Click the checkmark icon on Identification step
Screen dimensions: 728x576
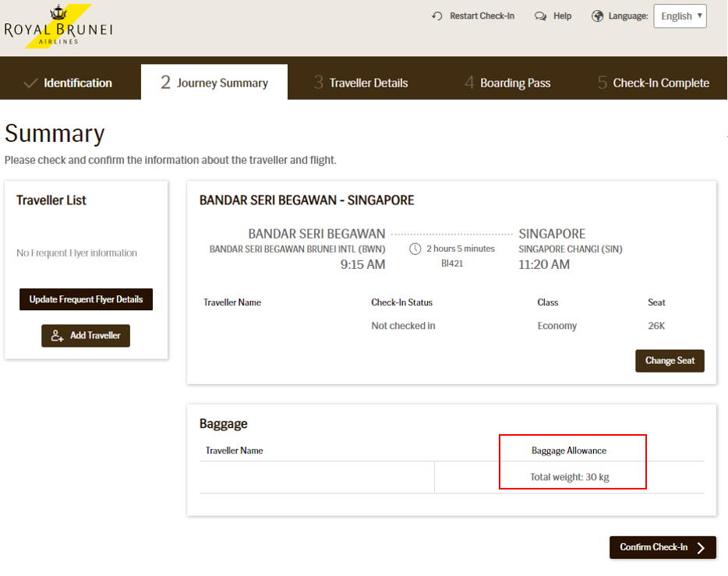(30, 83)
